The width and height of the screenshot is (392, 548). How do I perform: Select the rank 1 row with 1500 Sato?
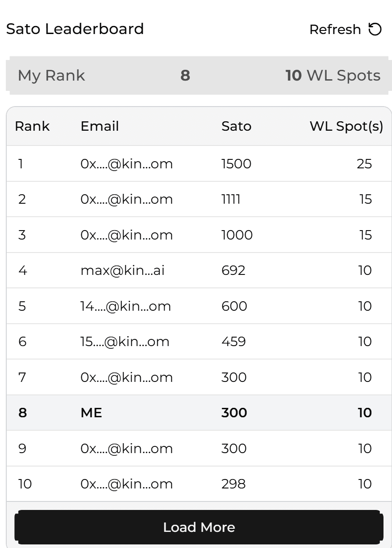pyautogui.click(x=199, y=163)
